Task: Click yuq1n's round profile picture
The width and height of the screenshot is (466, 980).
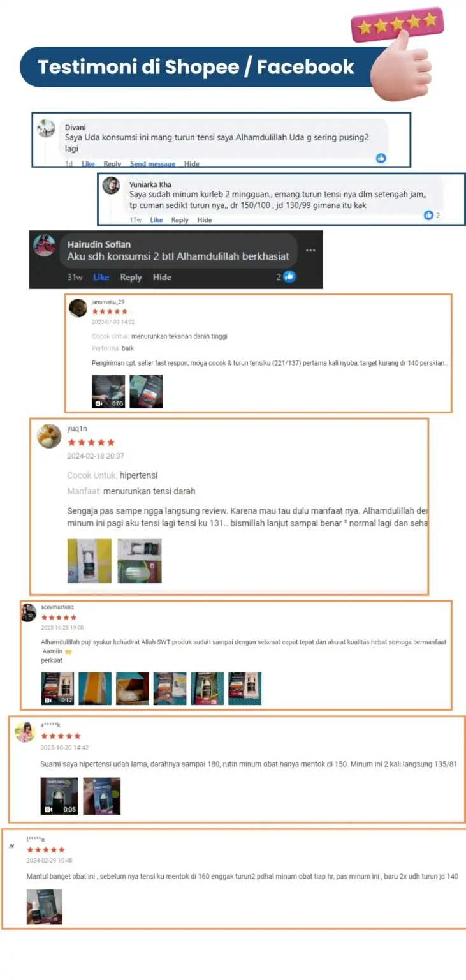Action: click(50, 436)
